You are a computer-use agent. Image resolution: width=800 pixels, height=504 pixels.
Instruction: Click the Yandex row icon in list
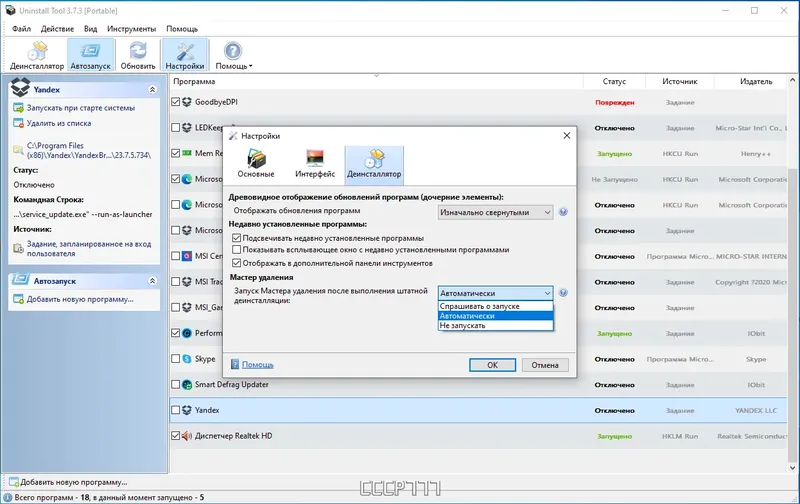(187, 410)
